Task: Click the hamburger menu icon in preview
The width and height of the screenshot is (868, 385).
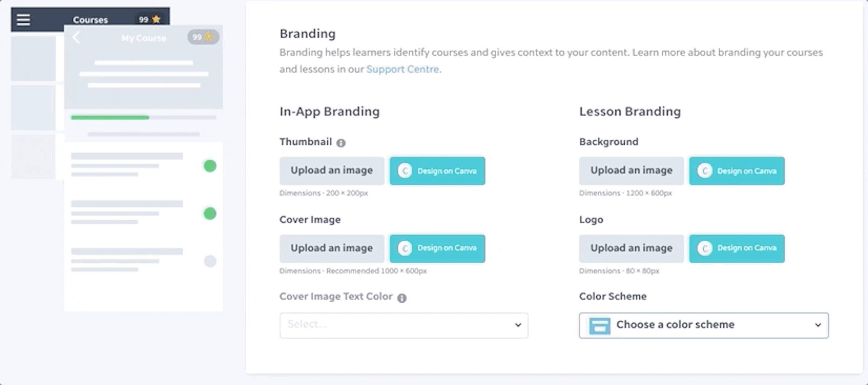Action: pyautogui.click(x=23, y=19)
